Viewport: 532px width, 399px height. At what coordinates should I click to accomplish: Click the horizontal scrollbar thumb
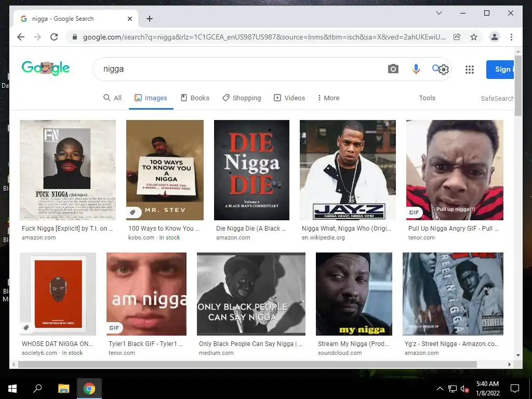(x=247, y=364)
